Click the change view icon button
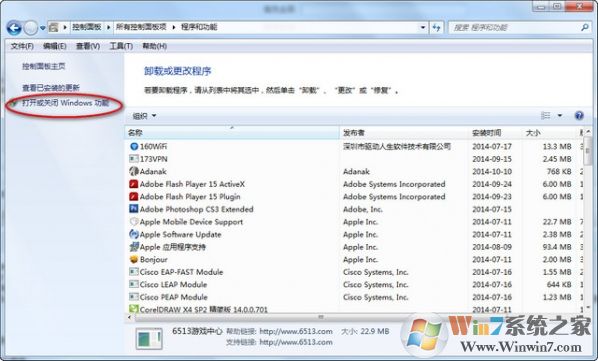Image resolution: width=598 pixels, height=361 pixels. pyautogui.click(x=546, y=116)
